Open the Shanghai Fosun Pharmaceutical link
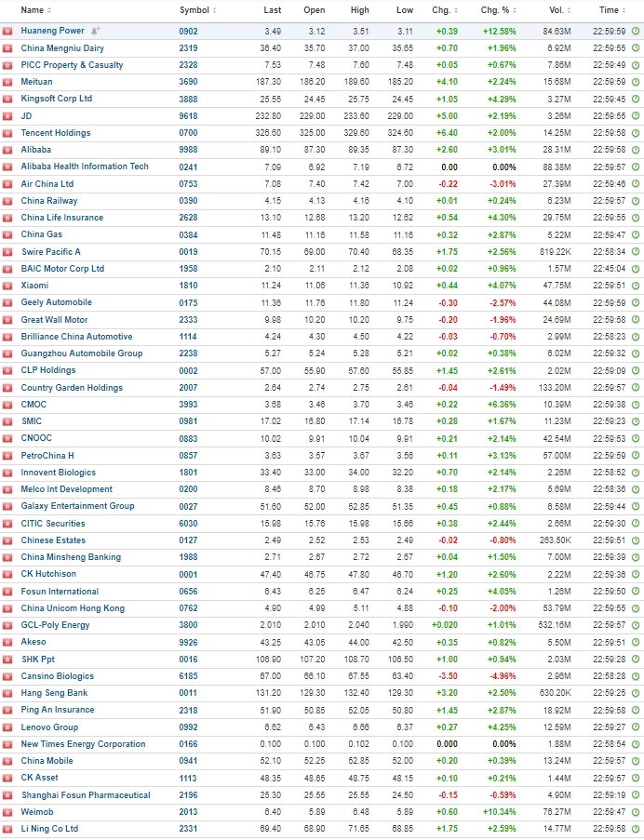644x840 pixels. (x=86, y=795)
